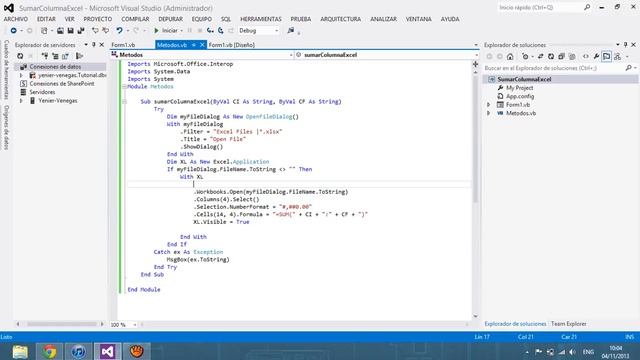
Task: Open the Orígenes de datos side tab
Action: click(6, 127)
